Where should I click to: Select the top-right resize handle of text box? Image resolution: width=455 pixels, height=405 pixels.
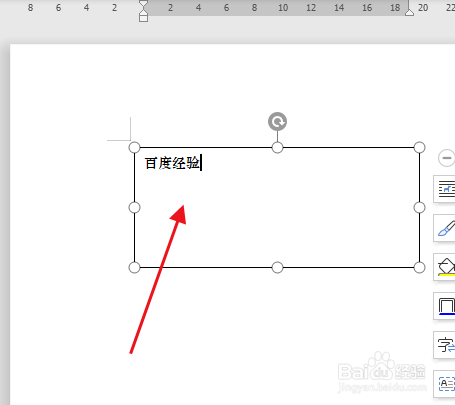(x=419, y=147)
